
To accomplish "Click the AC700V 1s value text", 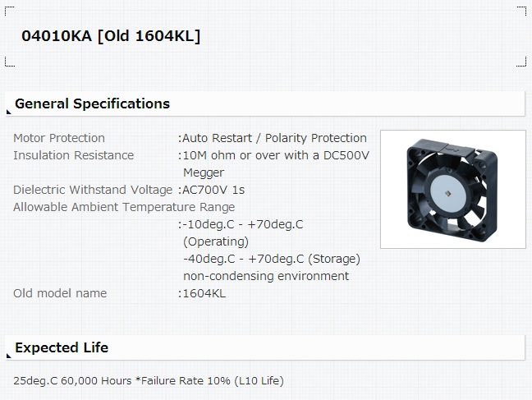I will pyautogui.click(x=213, y=190).
